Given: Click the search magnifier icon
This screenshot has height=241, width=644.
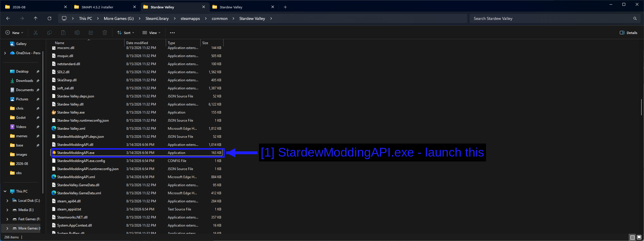Looking at the screenshot, I should point(635,18).
